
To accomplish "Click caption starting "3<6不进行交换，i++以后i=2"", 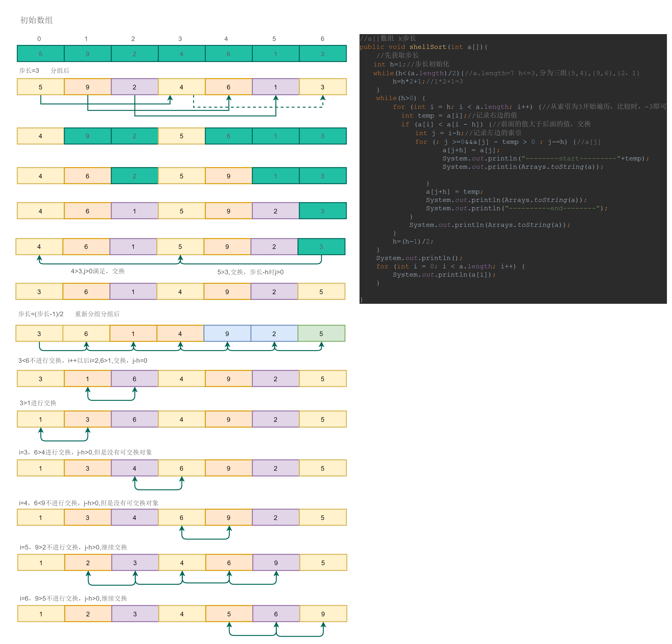I will [x=83, y=361].
